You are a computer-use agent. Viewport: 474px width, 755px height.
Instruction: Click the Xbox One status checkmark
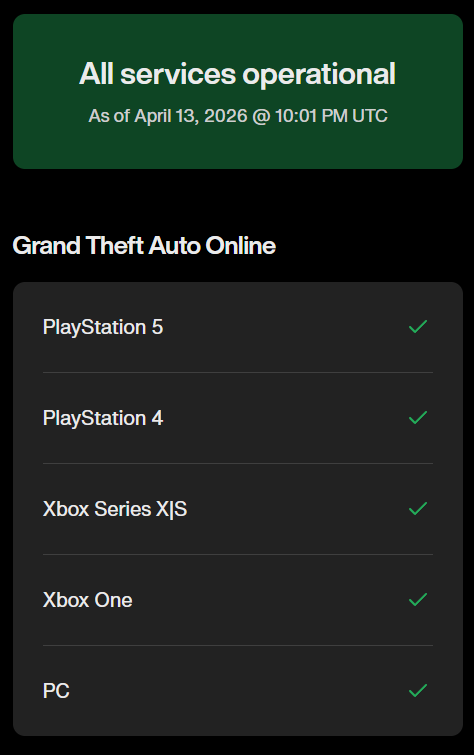click(x=418, y=599)
